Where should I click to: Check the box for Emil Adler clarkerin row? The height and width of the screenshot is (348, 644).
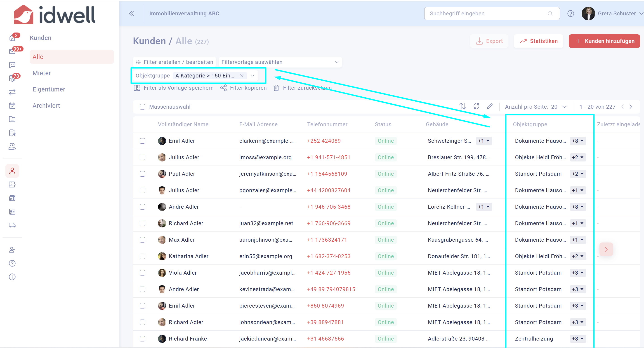(142, 141)
